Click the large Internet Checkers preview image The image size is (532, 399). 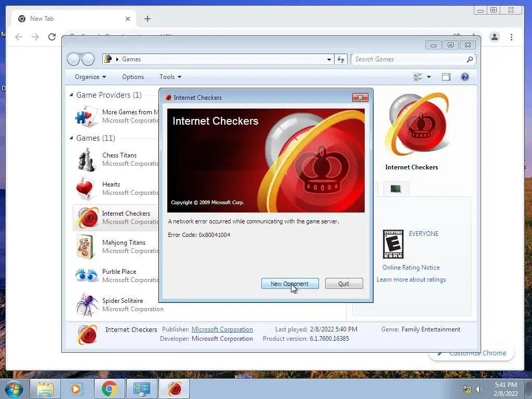click(x=417, y=125)
